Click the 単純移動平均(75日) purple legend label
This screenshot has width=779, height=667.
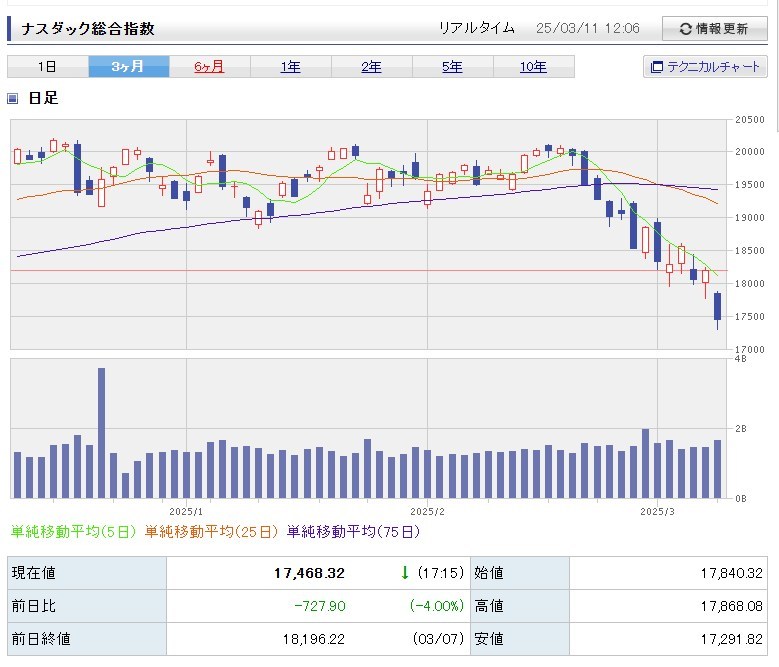[x=346, y=532]
